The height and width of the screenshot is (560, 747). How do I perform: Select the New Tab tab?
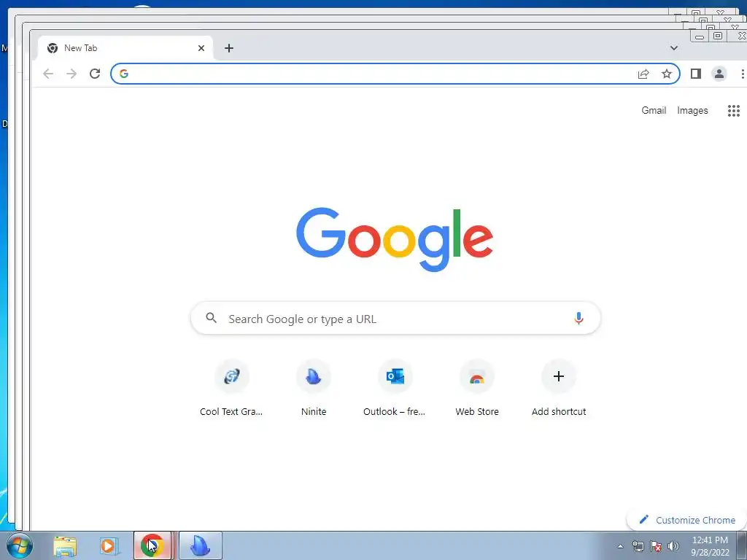125,48
